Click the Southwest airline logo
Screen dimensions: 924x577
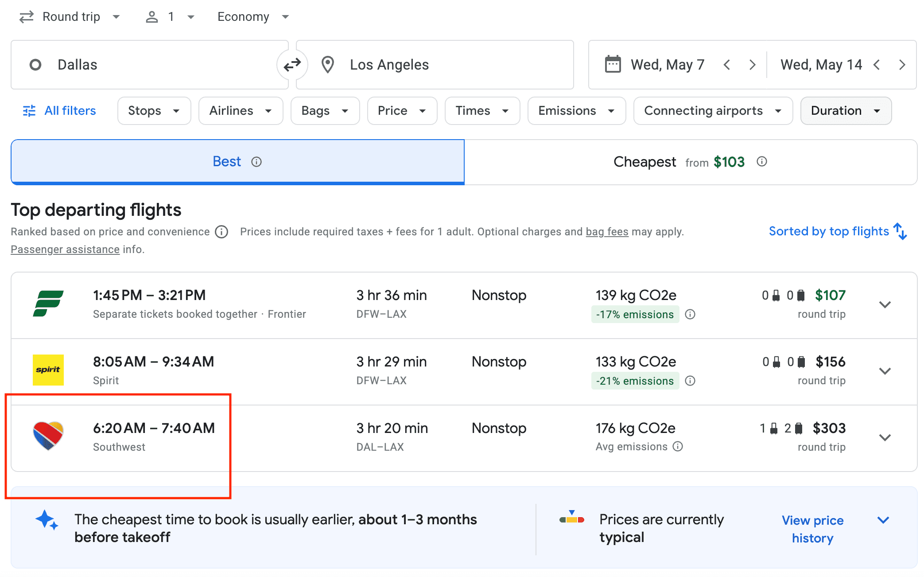48,436
